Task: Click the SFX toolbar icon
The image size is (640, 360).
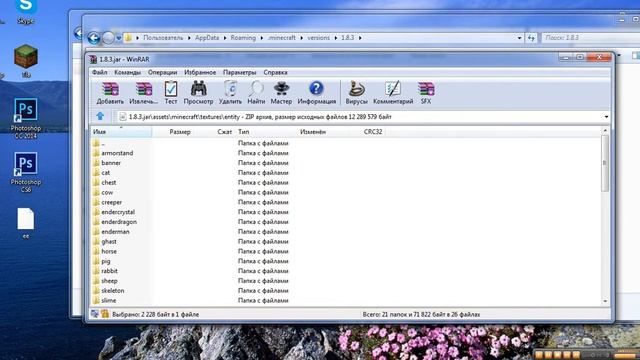Action: pyautogui.click(x=426, y=93)
